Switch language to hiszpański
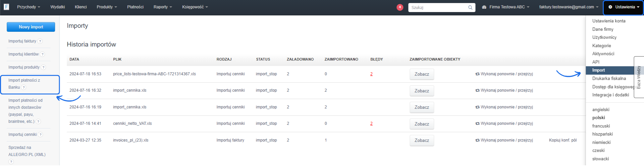 pos(602,134)
